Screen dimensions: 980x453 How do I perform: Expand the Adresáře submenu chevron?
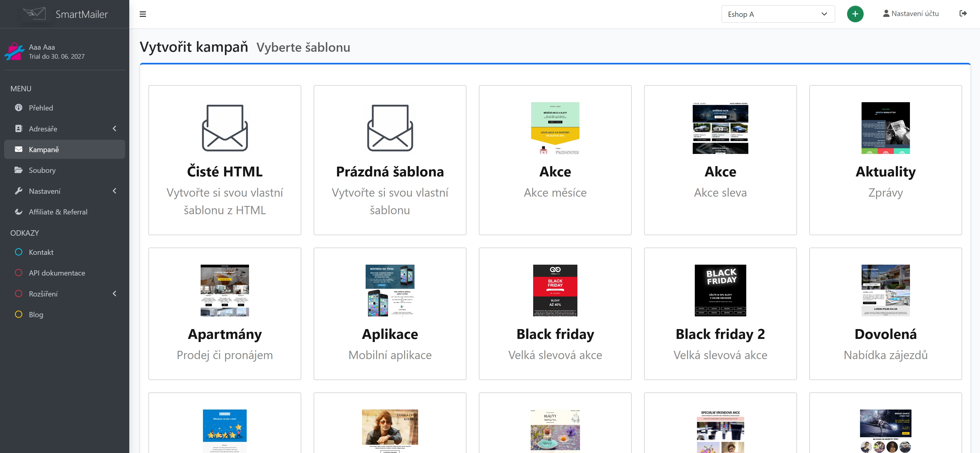(115, 129)
